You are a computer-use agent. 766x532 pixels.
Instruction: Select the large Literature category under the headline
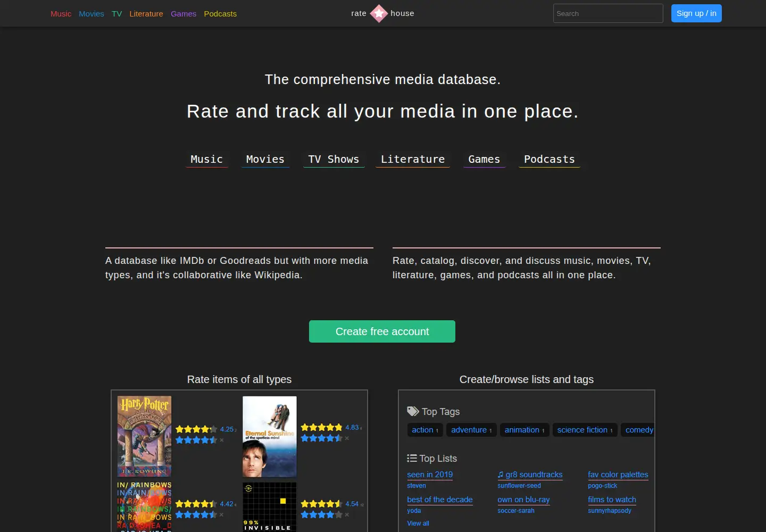[413, 160]
